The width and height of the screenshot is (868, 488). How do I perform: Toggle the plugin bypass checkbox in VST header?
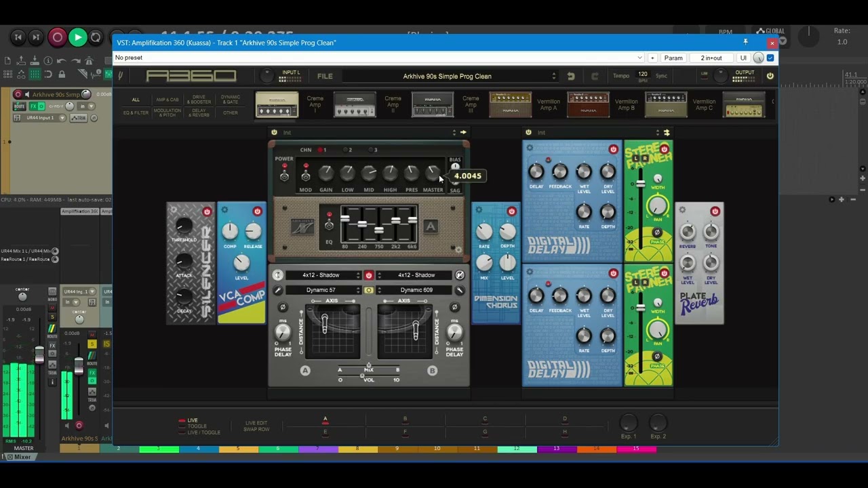(770, 58)
